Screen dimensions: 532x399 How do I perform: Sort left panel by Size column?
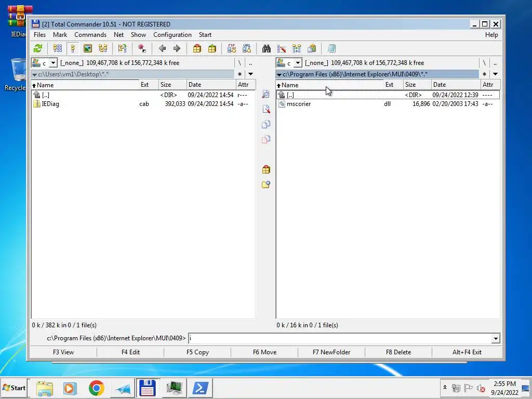click(172, 85)
